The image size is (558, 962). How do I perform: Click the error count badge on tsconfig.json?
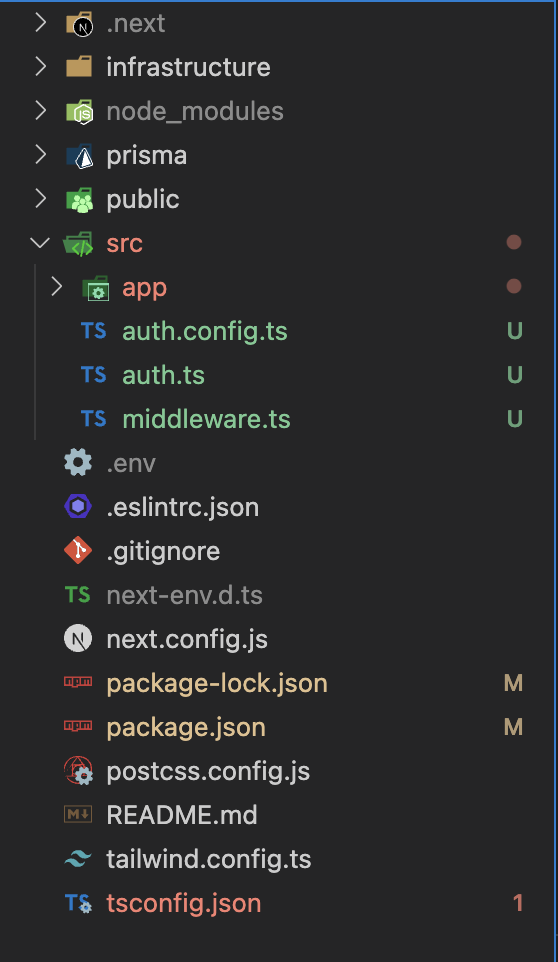point(518,903)
